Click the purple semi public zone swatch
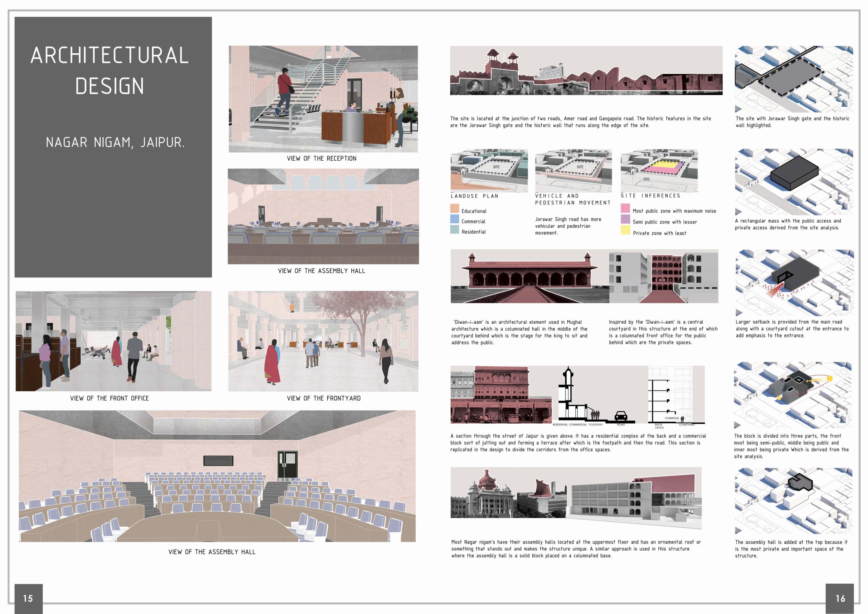 (625, 219)
